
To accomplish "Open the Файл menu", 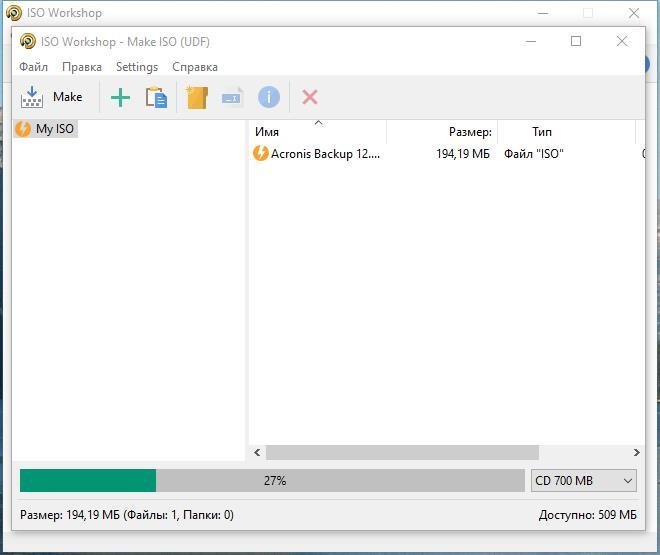I will [x=33, y=67].
